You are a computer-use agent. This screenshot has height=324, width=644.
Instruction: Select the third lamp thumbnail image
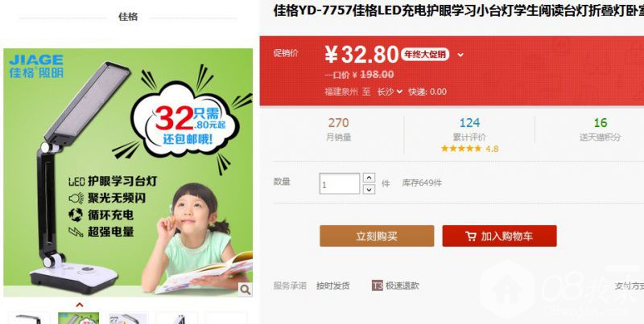pos(128,318)
